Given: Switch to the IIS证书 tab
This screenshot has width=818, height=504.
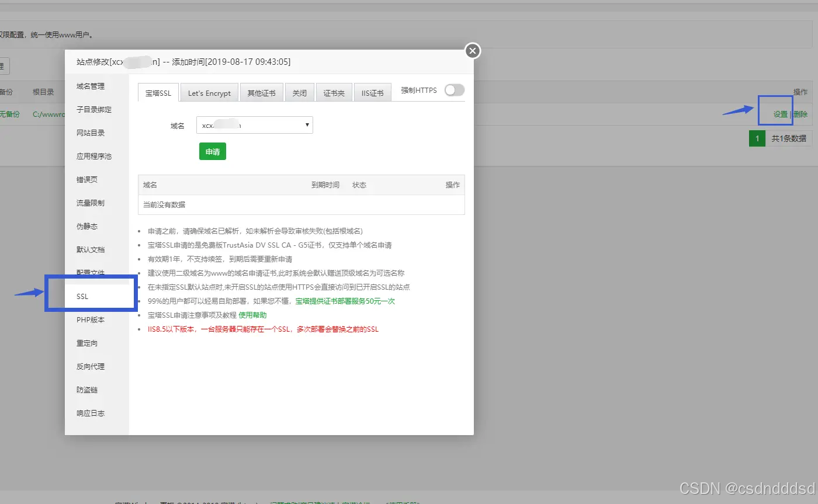Looking at the screenshot, I should [372, 93].
